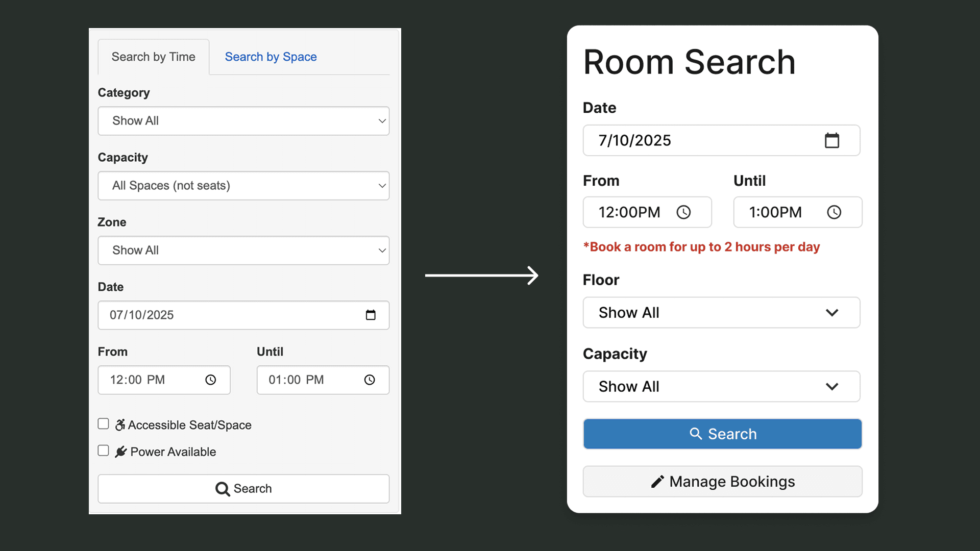Click clock icon in left From field
The image size is (980, 551).
point(211,380)
